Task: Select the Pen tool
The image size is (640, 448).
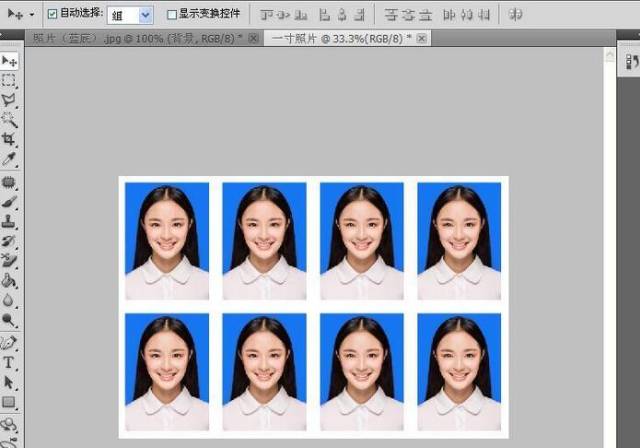Action: [x=10, y=342]
